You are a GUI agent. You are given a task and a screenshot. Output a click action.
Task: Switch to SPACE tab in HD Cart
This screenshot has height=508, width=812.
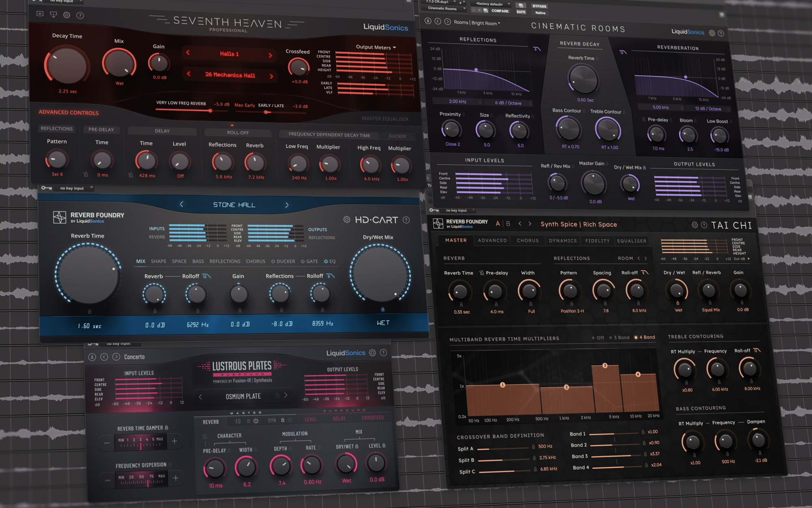point(179,261)
